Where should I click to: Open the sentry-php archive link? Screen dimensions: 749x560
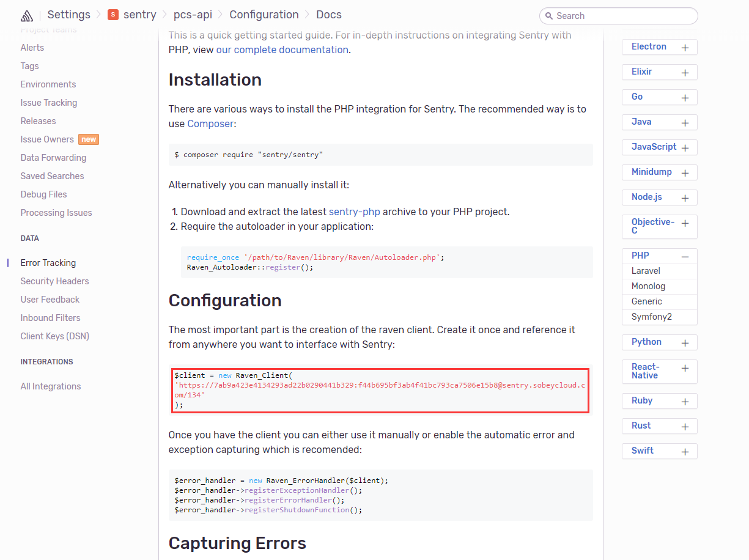pyautogui.click(x=354, y=212)
